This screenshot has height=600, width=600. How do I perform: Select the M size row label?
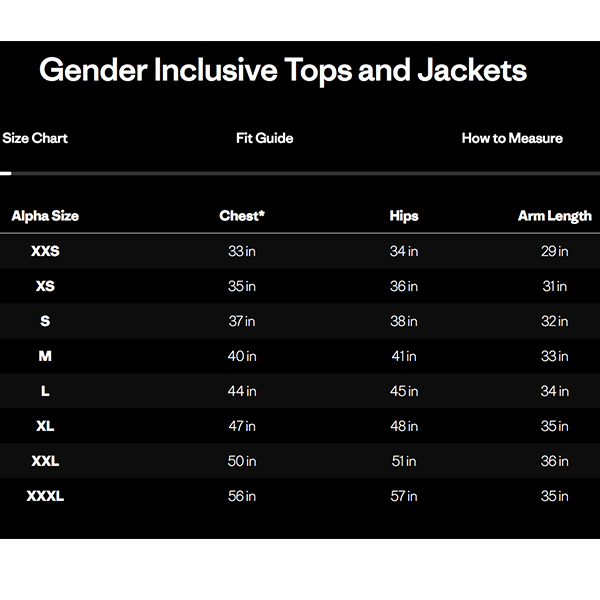pos(45,356)
